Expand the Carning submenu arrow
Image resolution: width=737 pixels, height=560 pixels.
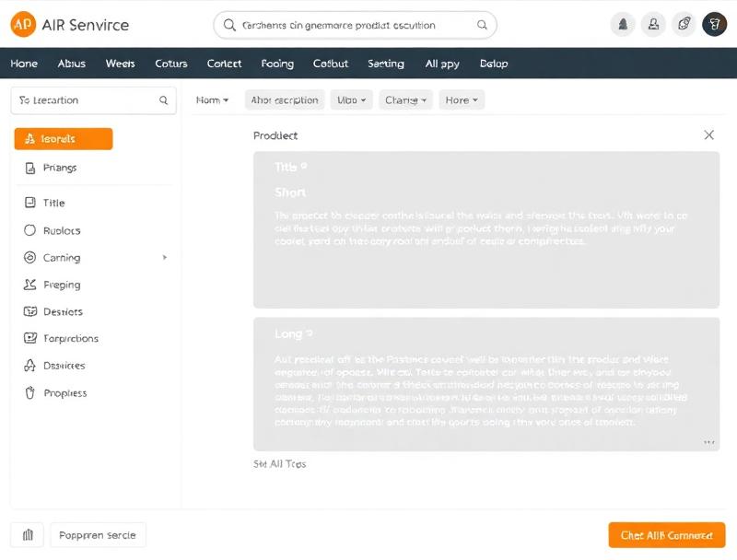pos(165,258)
